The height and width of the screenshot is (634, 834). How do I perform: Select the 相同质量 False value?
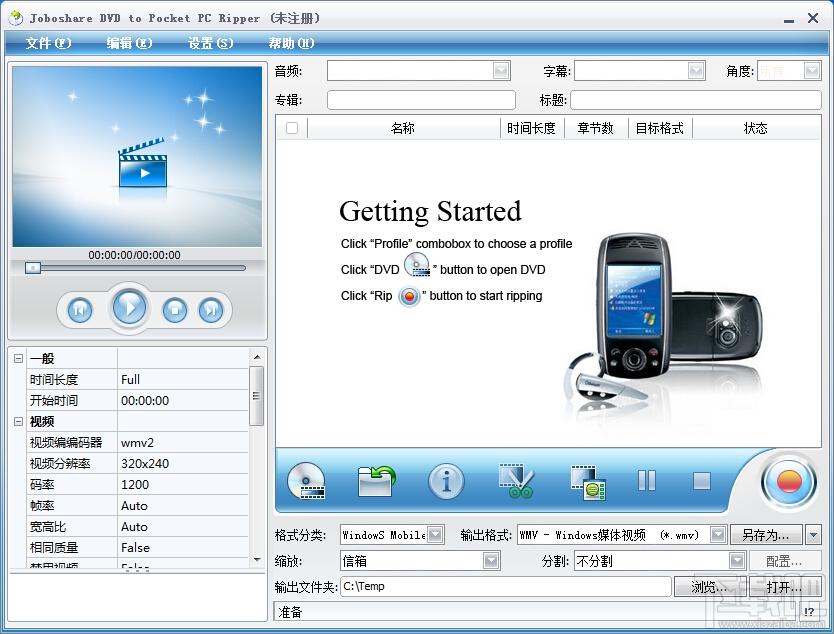point(183,547)
